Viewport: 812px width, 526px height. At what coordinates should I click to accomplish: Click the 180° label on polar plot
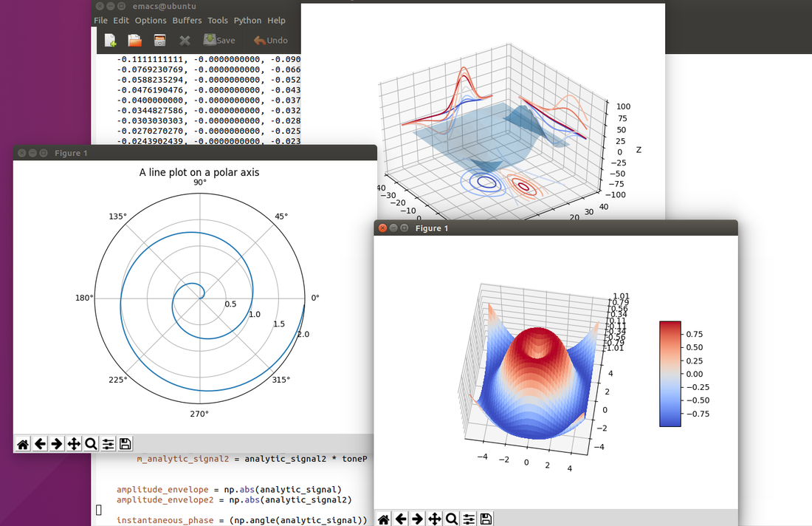[x=84, y=298]
